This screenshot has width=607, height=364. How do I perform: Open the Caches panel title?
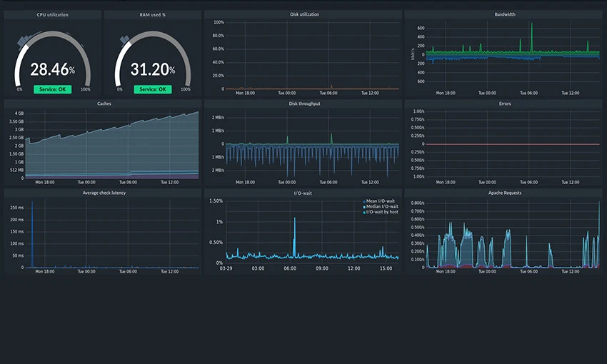tap(104, 103)
